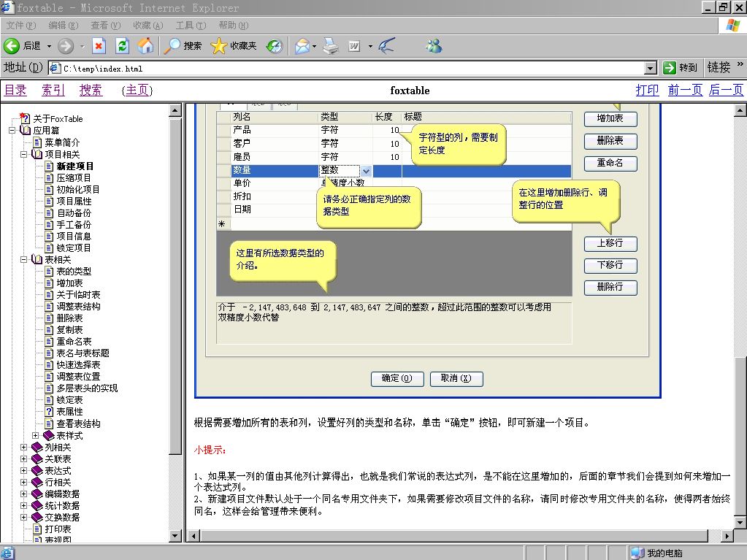Viewport: 747px width, 560px height.
Task: Open the 初始化项目 topic in the tree
Action: pyautogui.click(x=78, y=189)
